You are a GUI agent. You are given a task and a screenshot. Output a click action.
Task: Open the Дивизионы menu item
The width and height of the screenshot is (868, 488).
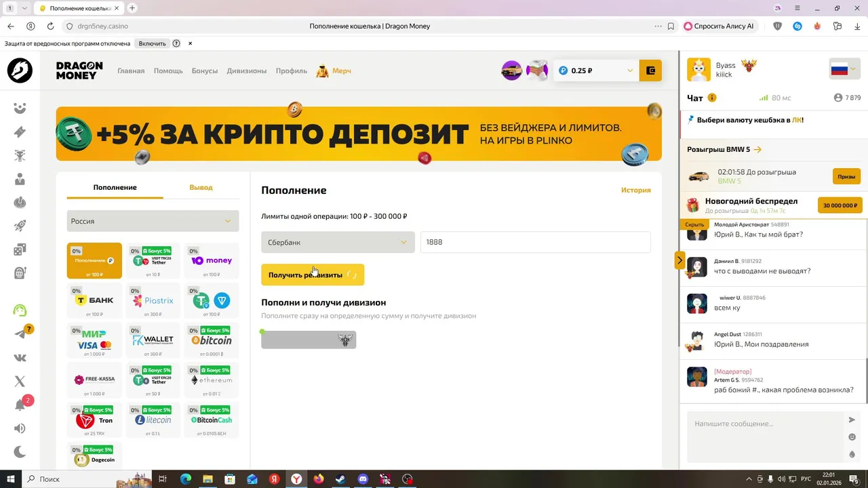(247, 70)
